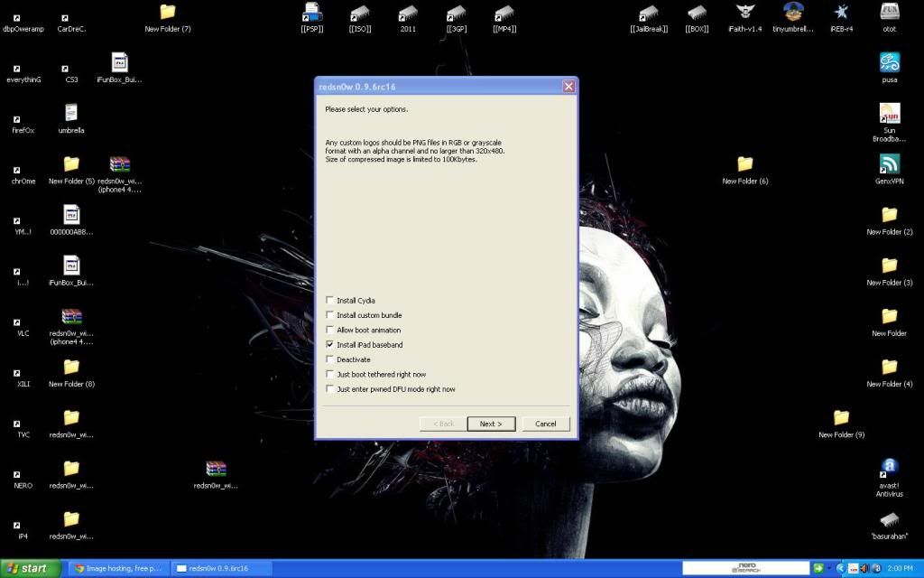Image resolution: width=924 pixels, height=578 pixels.
Task: Open New Folder (9)
Action: pos(842,424)
